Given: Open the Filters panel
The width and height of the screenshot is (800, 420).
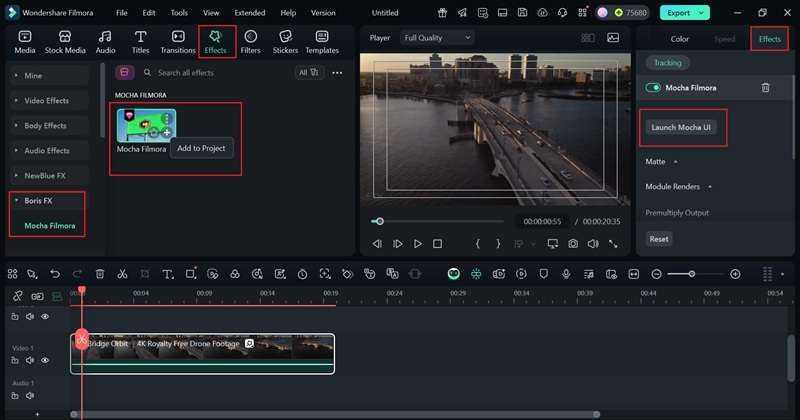Looking at the screenshot, I should click(250, 42).
